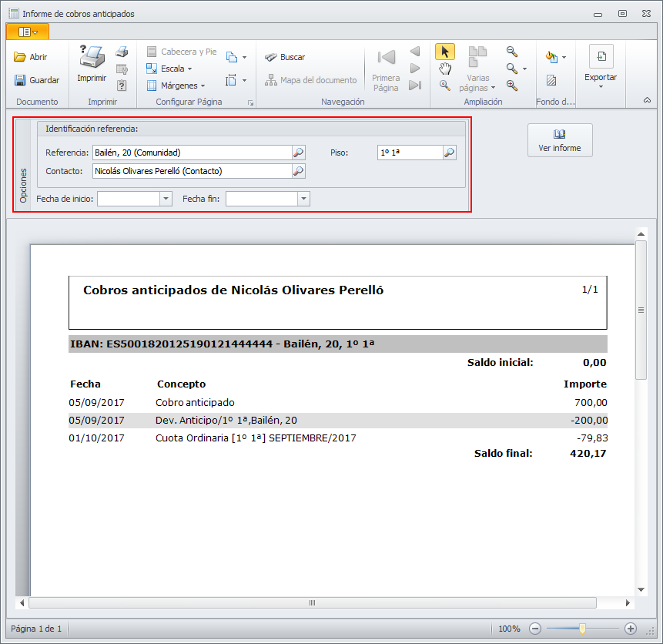This screenshot has width=663, height=644.
Task: Collapse the Opciones side panel
Action: tap(23, 165)
